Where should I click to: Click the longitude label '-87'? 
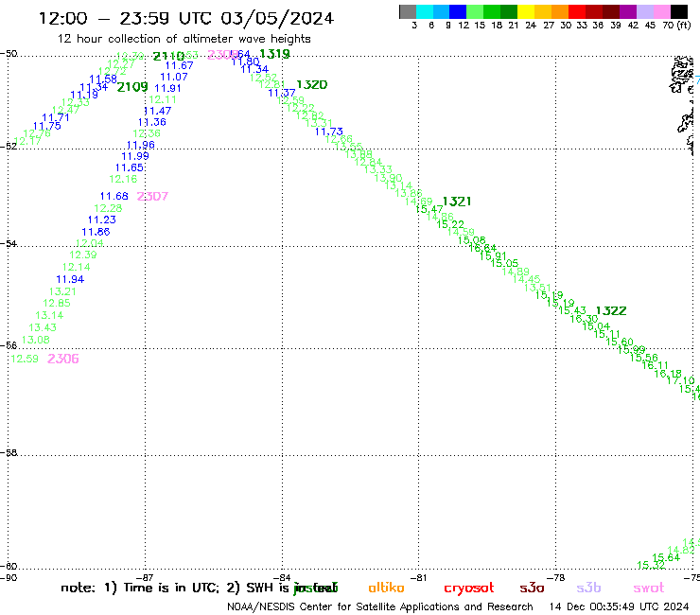pos(146,577)
